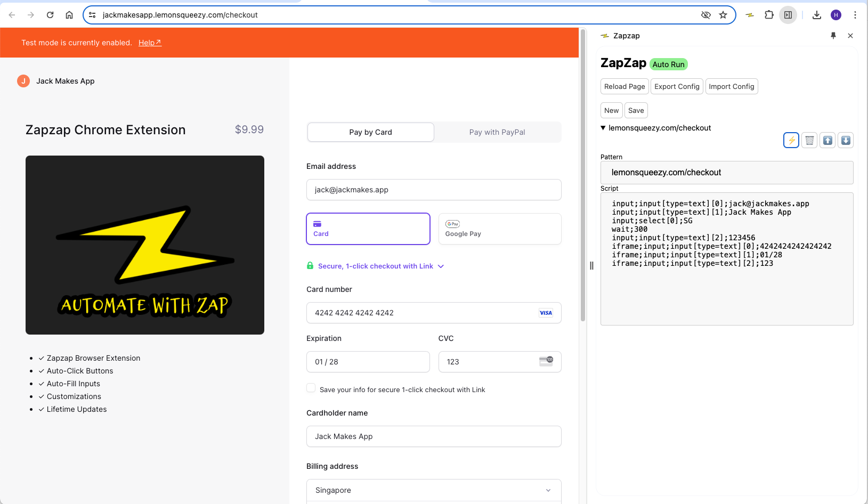Open Chrome three-dot menu
The width and height of the screenshot is (868, 504).
pos(855,15)
